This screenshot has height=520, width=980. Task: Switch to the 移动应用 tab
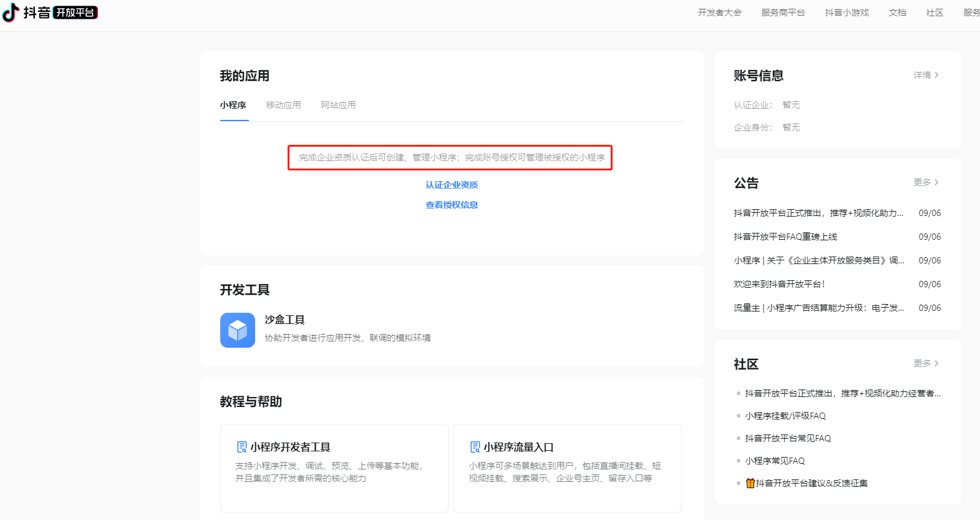tap(283, 105)
